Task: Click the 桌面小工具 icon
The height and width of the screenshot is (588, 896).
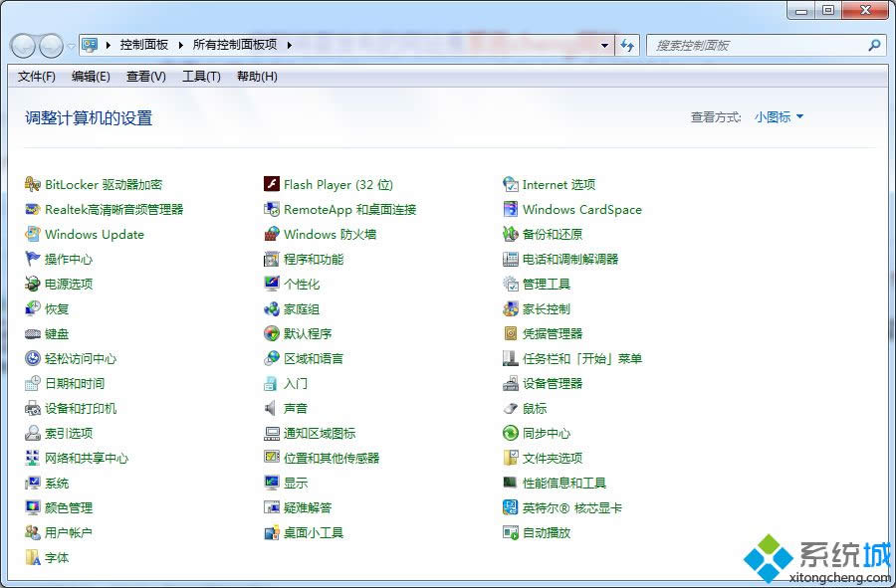Action: pos(272,532)
